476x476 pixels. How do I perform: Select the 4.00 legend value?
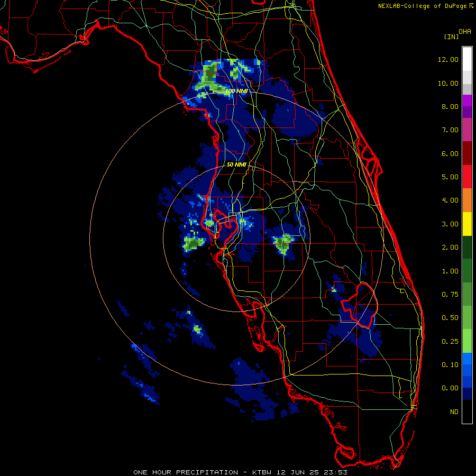[450, 200]
